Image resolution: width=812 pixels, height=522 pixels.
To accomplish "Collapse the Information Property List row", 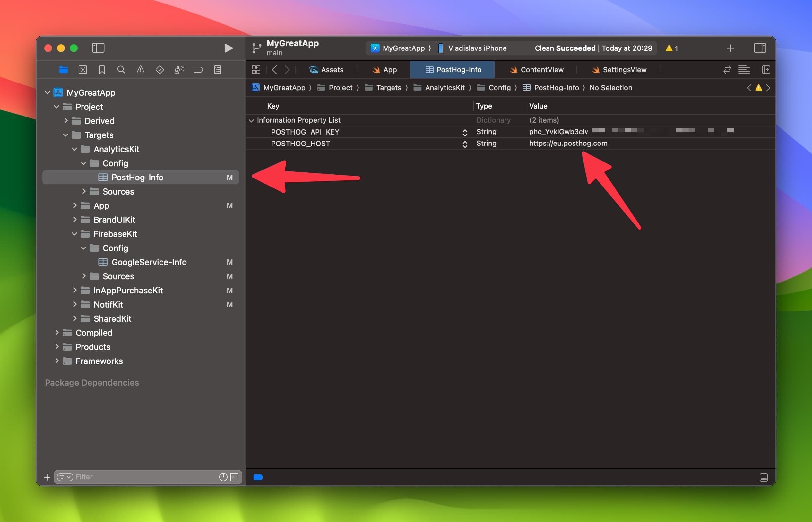I will 251,120.
